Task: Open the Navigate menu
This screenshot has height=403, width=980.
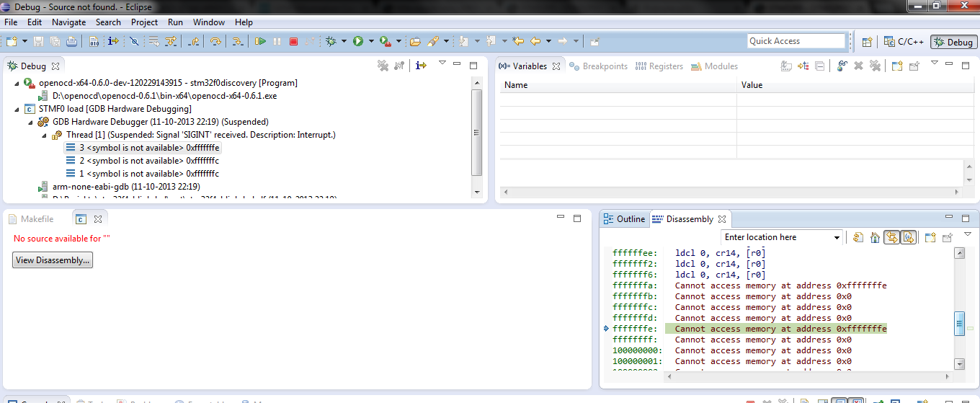Action: pyautogui.click(x=68, y=22)
